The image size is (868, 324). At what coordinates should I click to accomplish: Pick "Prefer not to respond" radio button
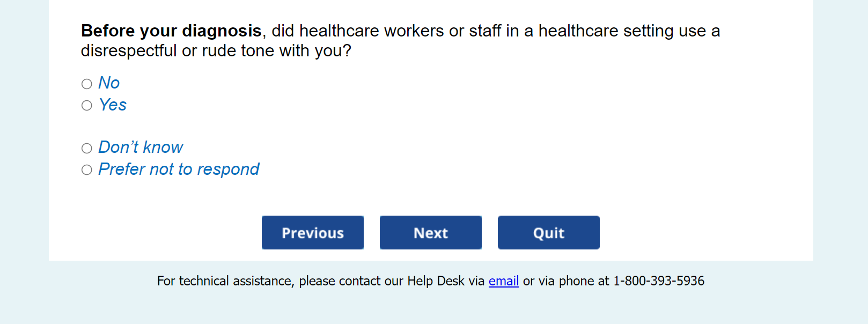87,170
